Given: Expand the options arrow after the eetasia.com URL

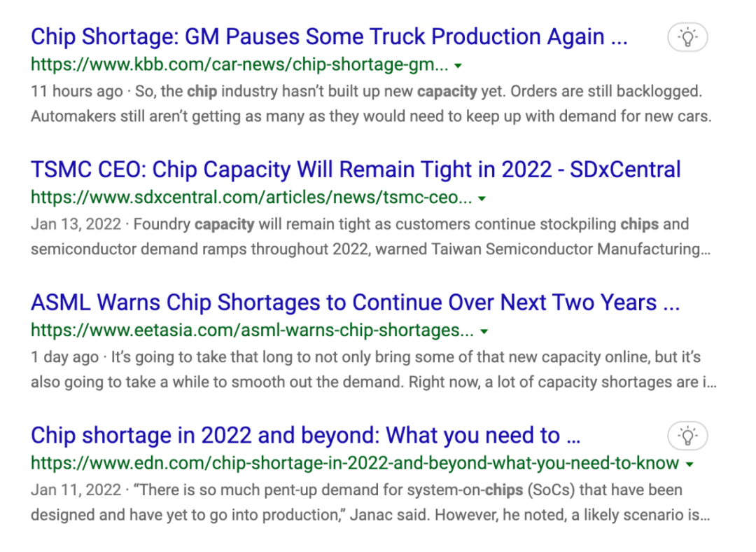Looking at the screenshot, I should click(x=484, y=331).
